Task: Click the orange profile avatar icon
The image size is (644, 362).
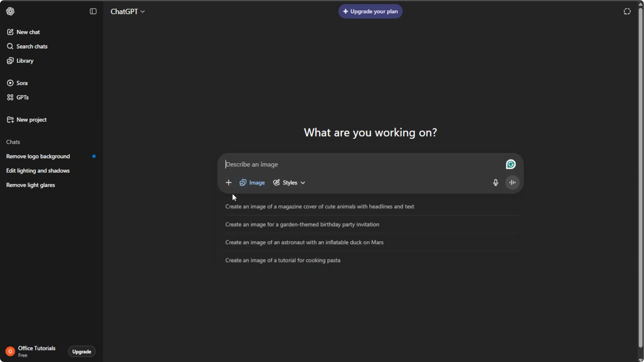Action: point(10,352)
